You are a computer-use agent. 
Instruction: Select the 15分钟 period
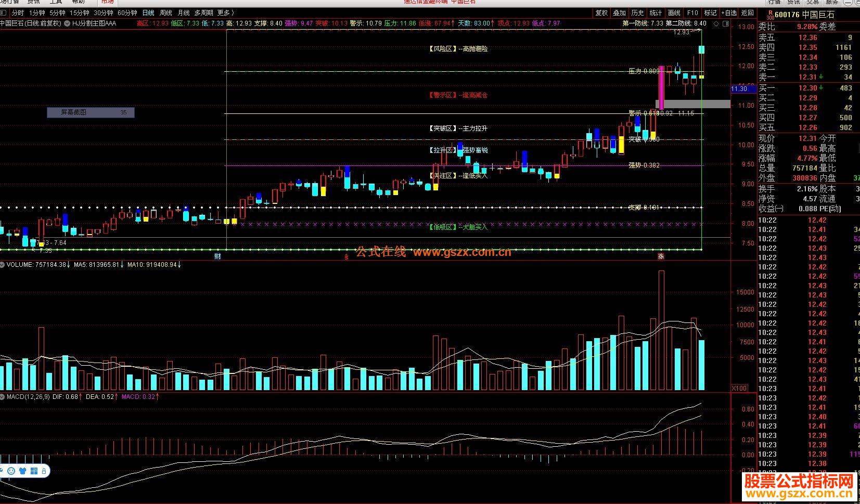point(80,13)
